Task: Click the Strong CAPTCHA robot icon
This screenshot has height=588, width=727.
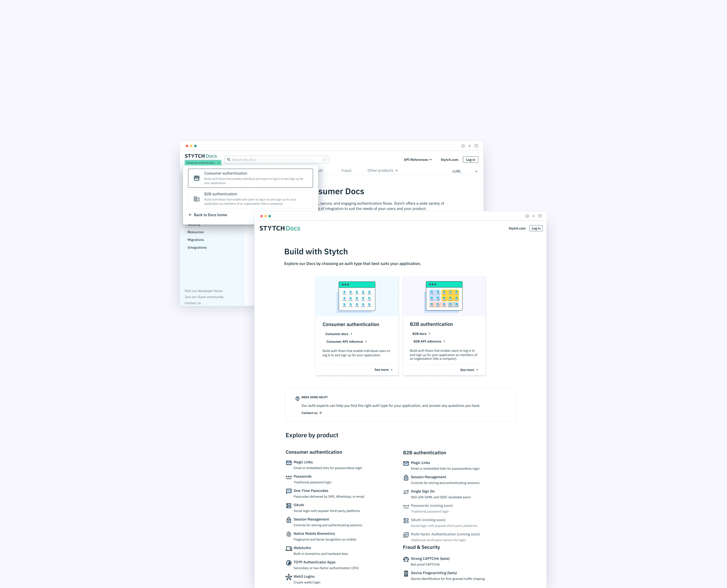Action: tap(406, 559)
